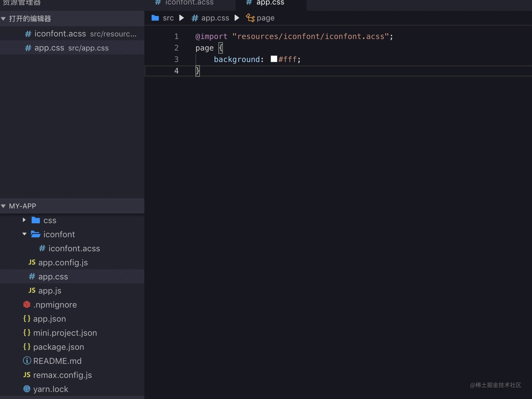Image resolution: width=532 pixels, height=399 pixels.
Task: Click the src breadcrumb
Action: pos(168,18)
